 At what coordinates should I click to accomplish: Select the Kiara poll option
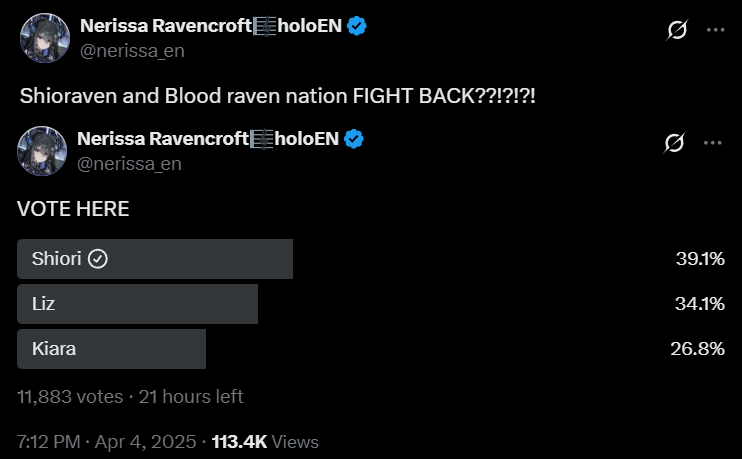111,349
